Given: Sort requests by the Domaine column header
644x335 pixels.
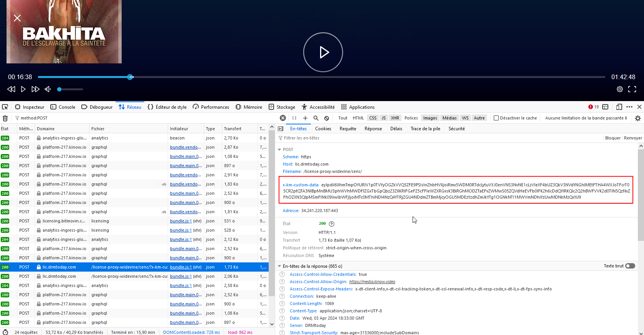Looking at the screenshot, I should click(62, 129).
